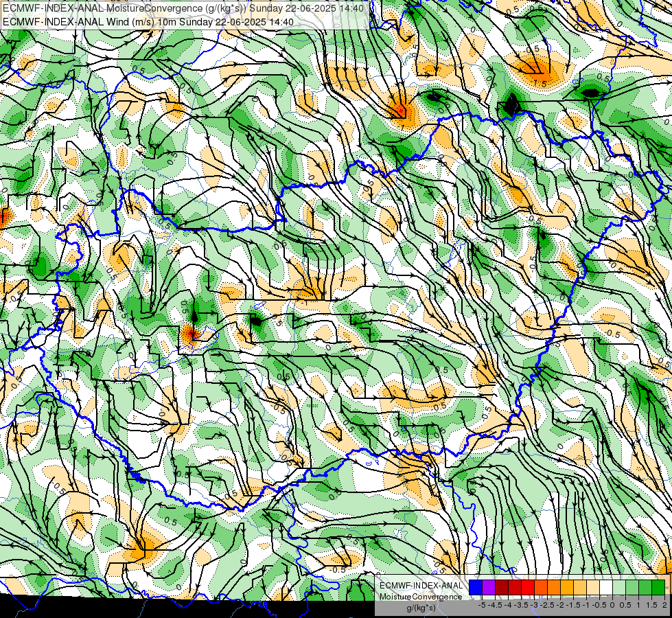Click the 'Wind (m/s) 10m' title line

click(148, 22)
